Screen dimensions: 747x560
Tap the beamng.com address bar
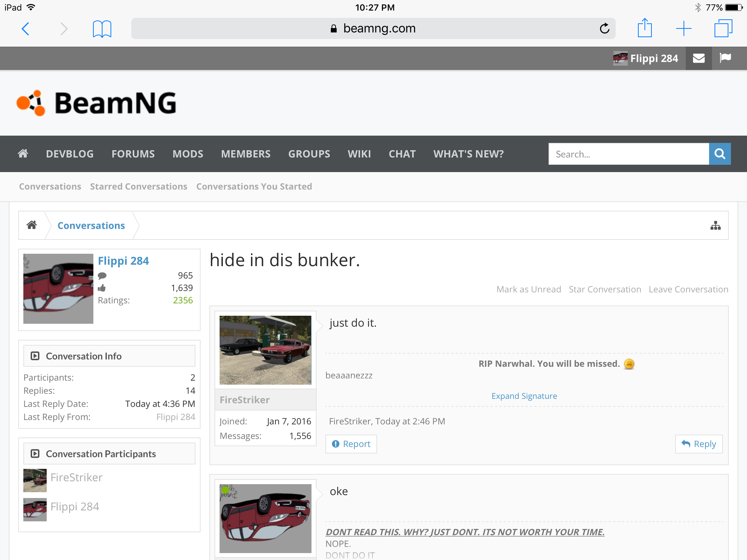373,28
